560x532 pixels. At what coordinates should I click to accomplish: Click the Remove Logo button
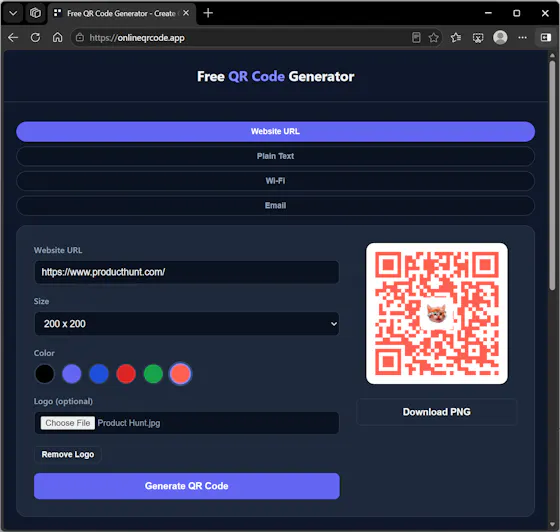point(68,455)
